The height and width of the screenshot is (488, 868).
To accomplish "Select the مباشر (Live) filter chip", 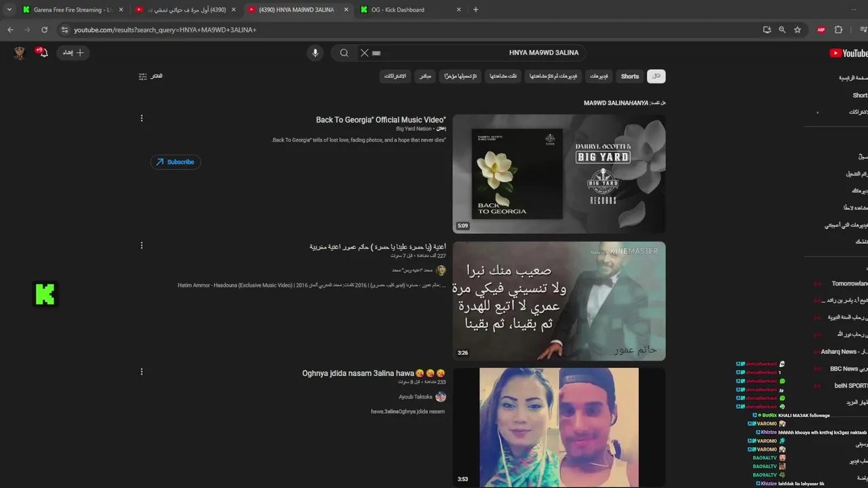I will coord(425,76).
